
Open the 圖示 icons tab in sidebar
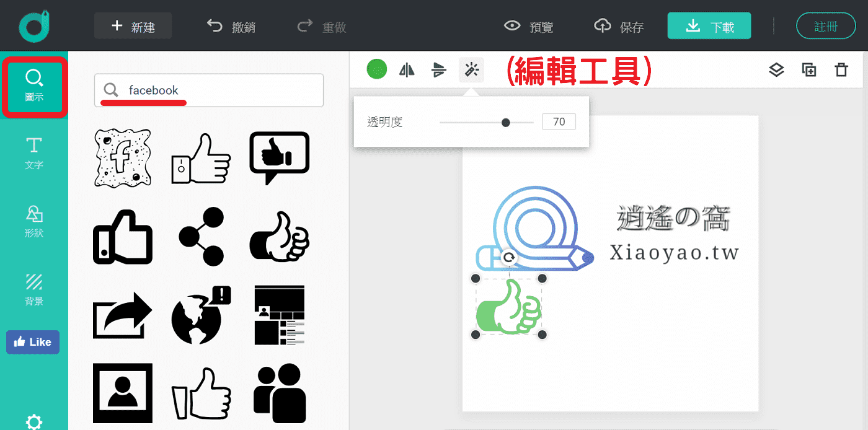(34, 87)
